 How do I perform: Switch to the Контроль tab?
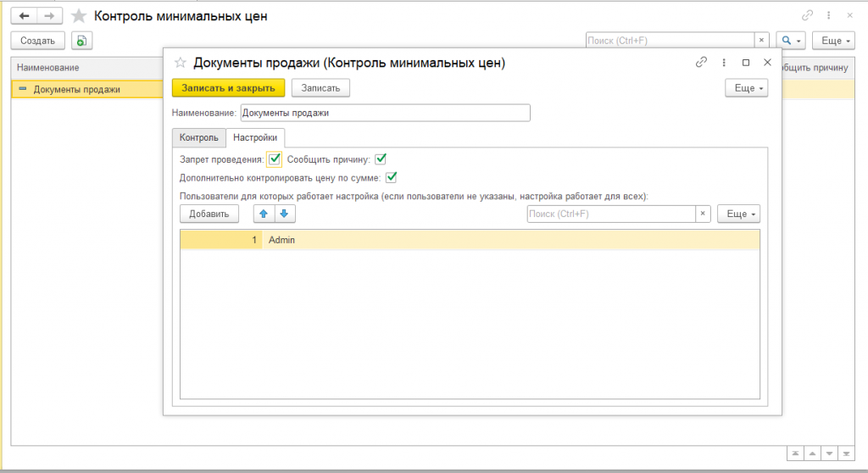(198, 137)
